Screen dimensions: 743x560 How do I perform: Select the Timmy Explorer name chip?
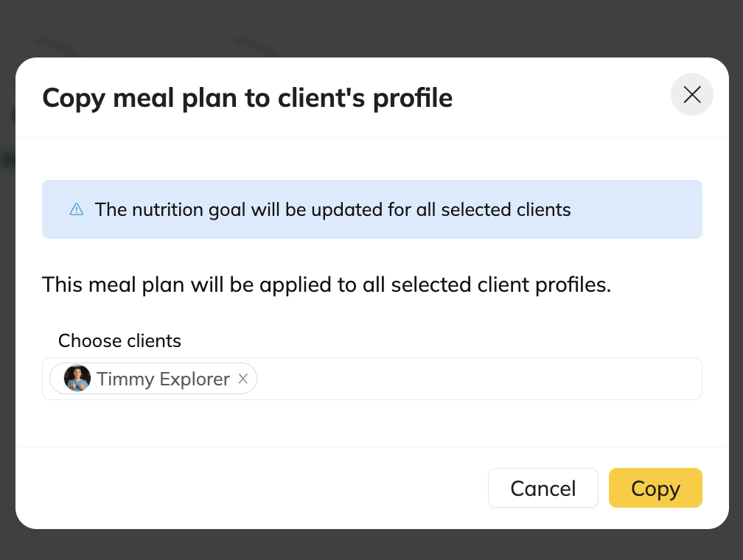click(x=163, y=379)
